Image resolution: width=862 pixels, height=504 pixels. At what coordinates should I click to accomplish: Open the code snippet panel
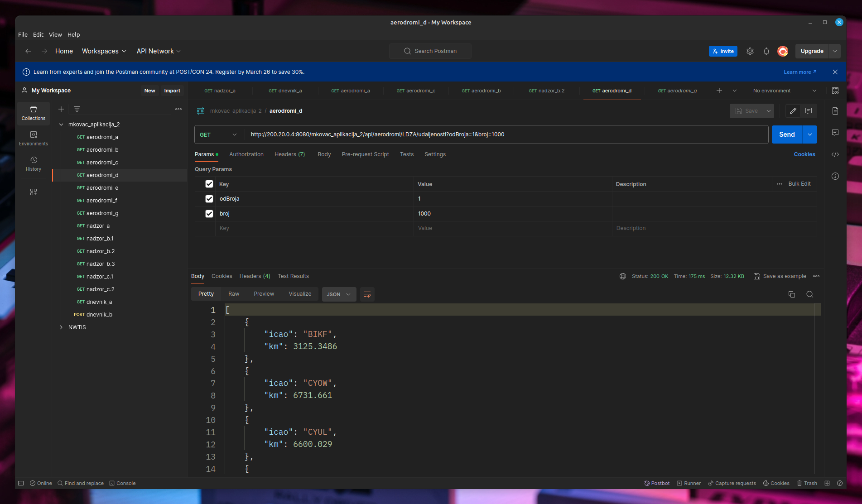[x=835, y=154]
